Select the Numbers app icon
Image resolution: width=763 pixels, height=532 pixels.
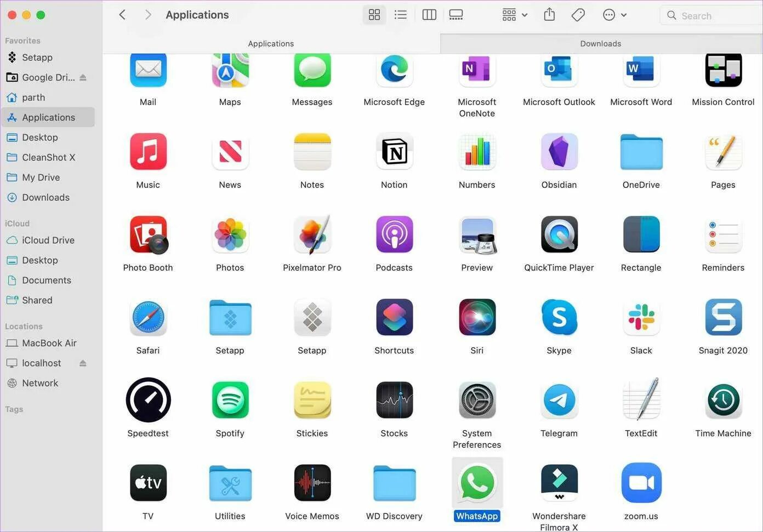tap(477, 152)
